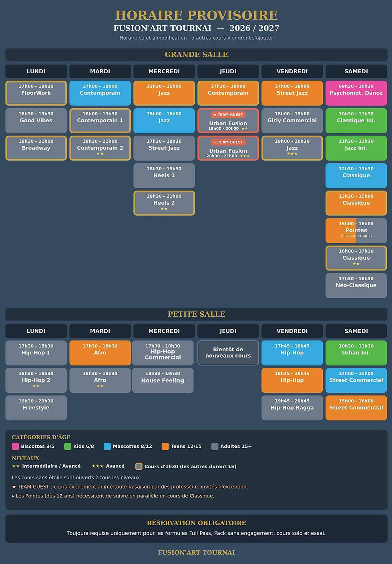Click the stars under Heels 2
Image resolution: width=392 pixels, height=564 pixels.
164,209
